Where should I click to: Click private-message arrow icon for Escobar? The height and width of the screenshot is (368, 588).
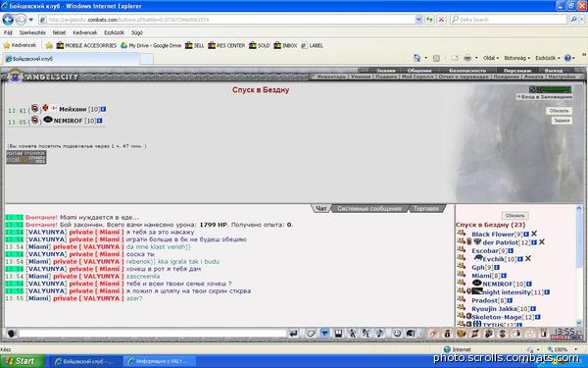(x=462, y=249)
